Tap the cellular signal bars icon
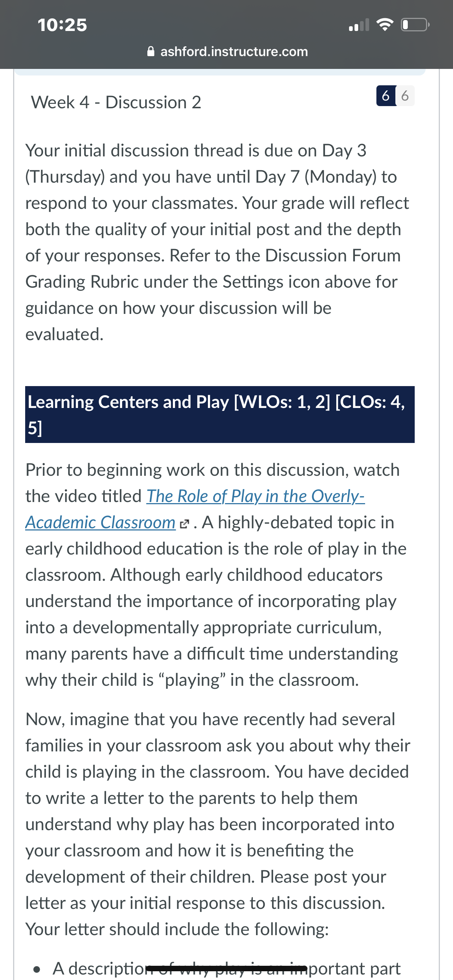The image size is (453, 980). pos(359,25)
